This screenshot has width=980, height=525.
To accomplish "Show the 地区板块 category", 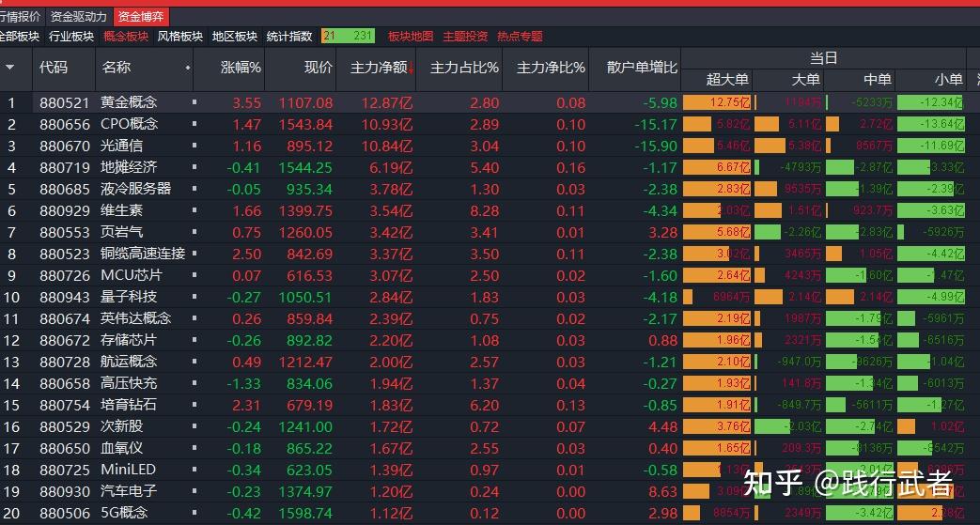I will (x=234, y=37).
